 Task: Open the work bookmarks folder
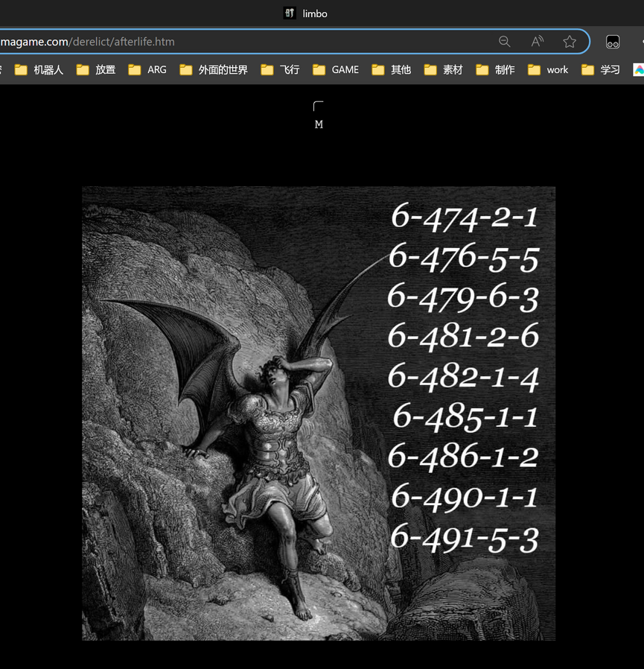548,69
